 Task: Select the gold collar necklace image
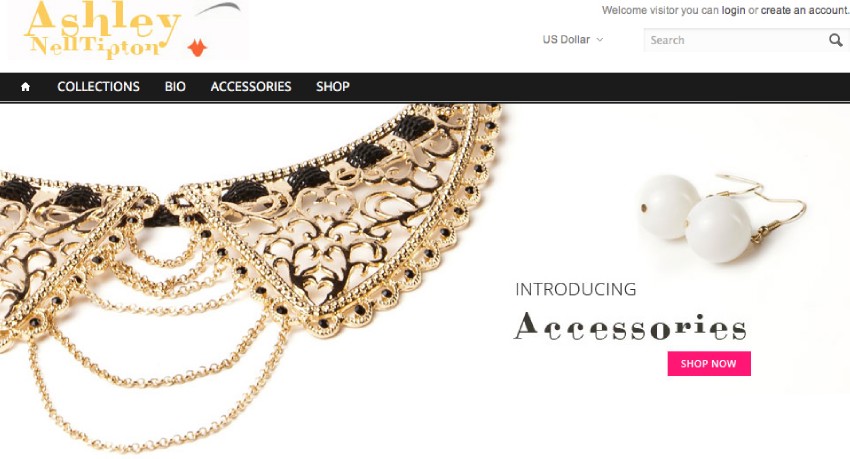point(250,277)
